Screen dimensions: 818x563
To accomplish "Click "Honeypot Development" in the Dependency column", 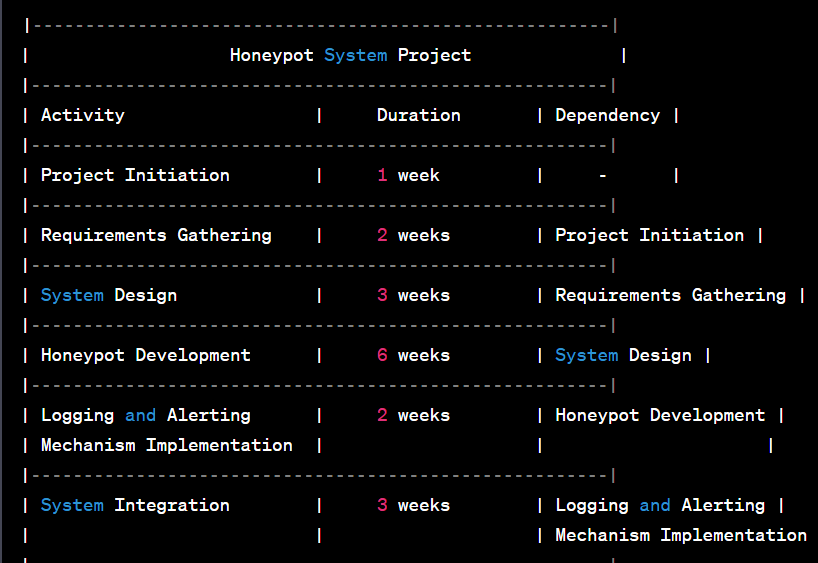I will pyautogui.click(x=660, y=415).
